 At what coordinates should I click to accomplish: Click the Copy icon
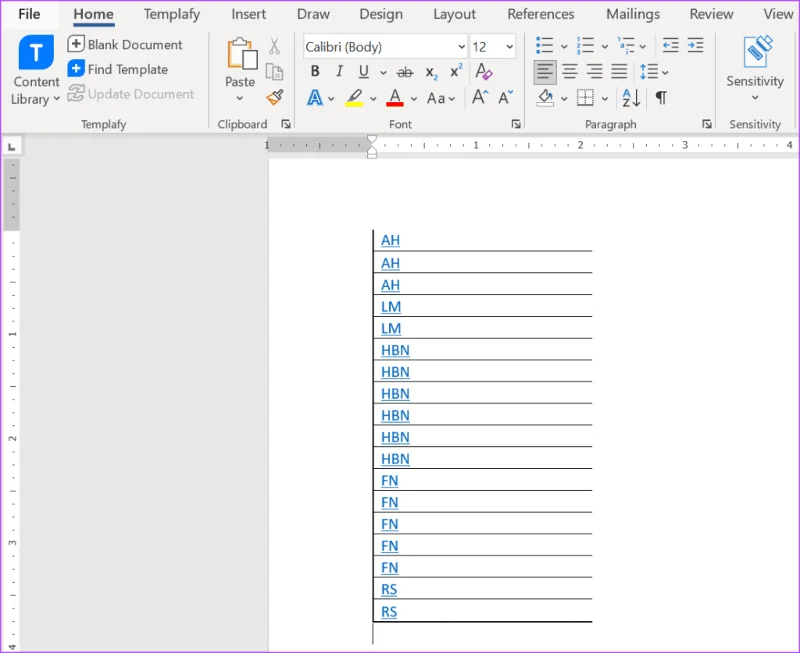(x=274, y=72)
